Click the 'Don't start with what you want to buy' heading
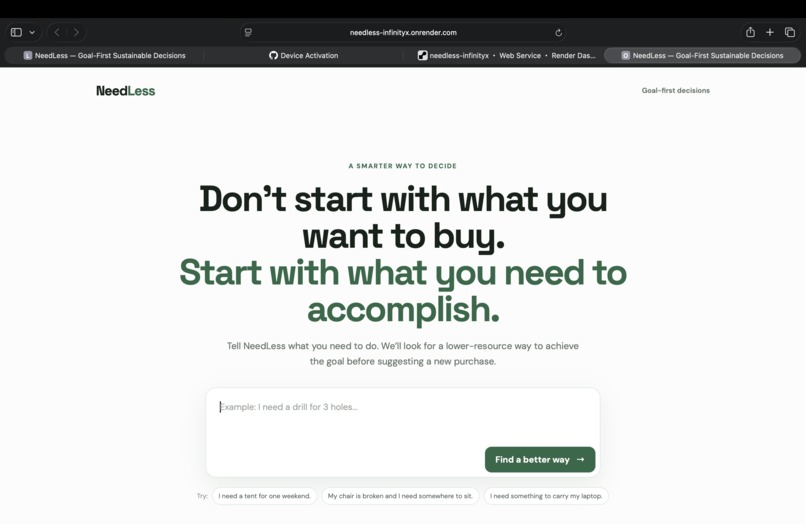This screenshot has height=524, width=806. tap(403, 218)
